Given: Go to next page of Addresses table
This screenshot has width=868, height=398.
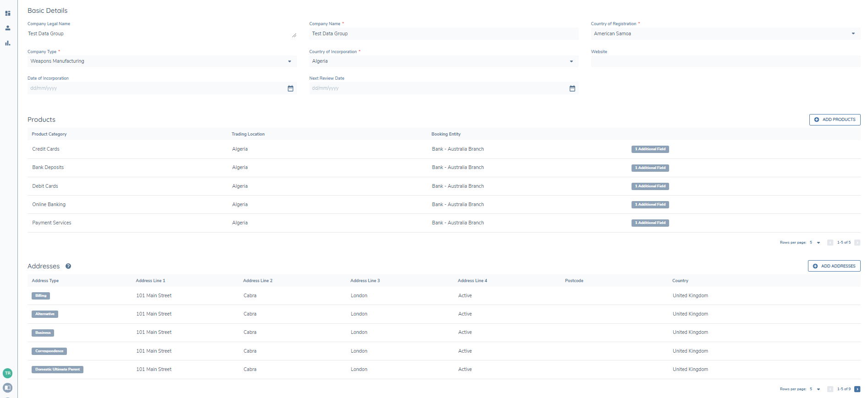Looking at the screenshot, I should click(x=857, y=389).
